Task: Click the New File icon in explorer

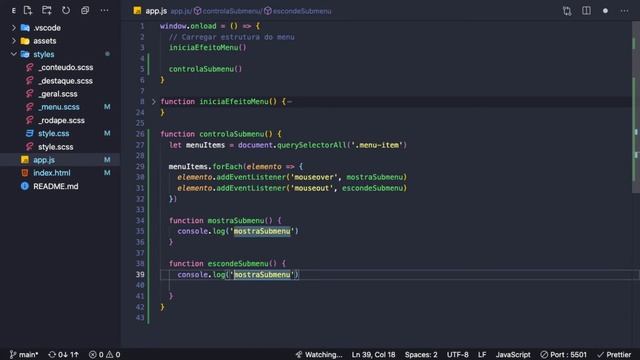Action: [28, 11]
